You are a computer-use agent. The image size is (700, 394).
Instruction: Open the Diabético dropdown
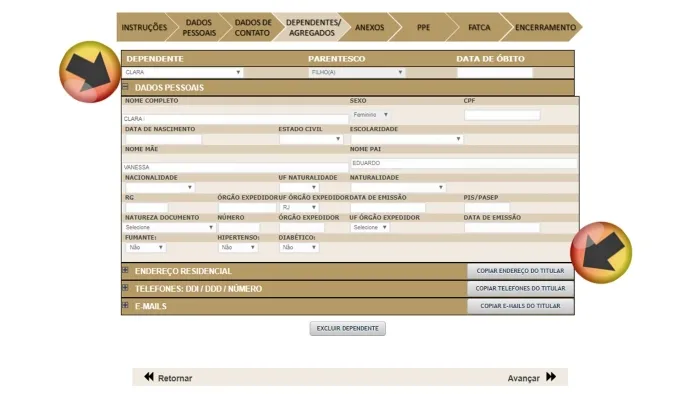tap(299, 247)
